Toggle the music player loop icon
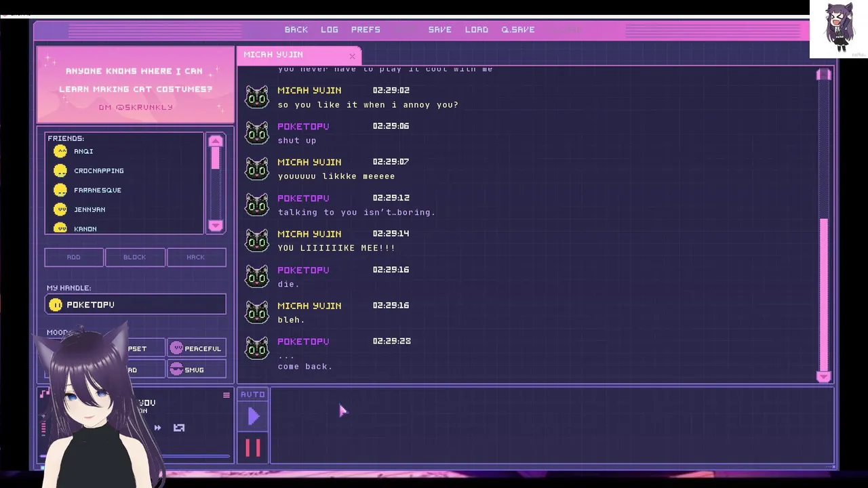Screen dimensions: 868x488 click(179, 428)
